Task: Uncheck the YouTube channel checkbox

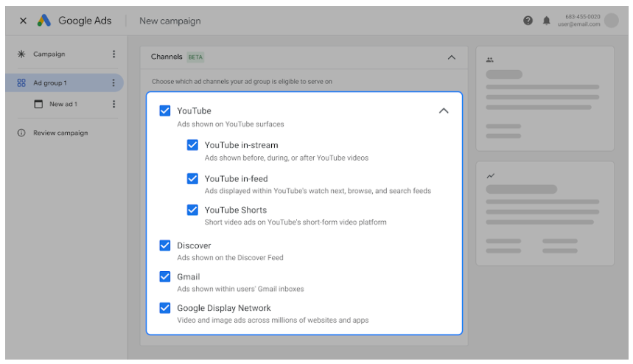Action: pos(165,111)
